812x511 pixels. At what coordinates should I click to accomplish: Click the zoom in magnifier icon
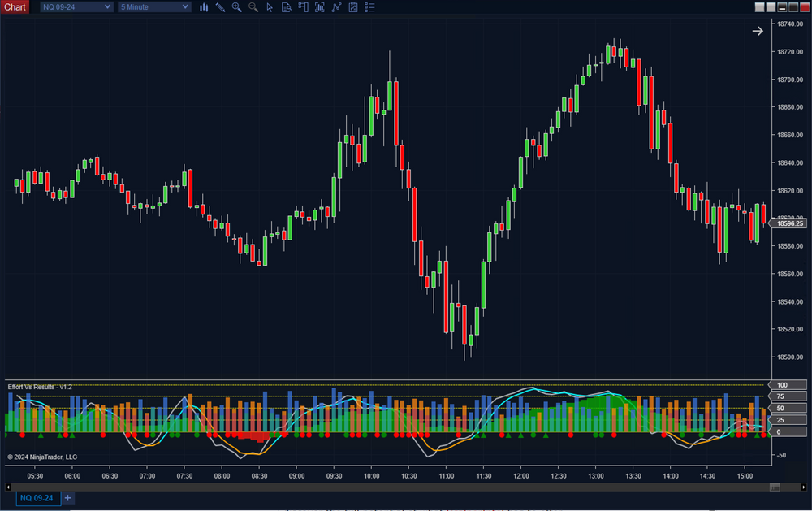click(x=237, y=7)
